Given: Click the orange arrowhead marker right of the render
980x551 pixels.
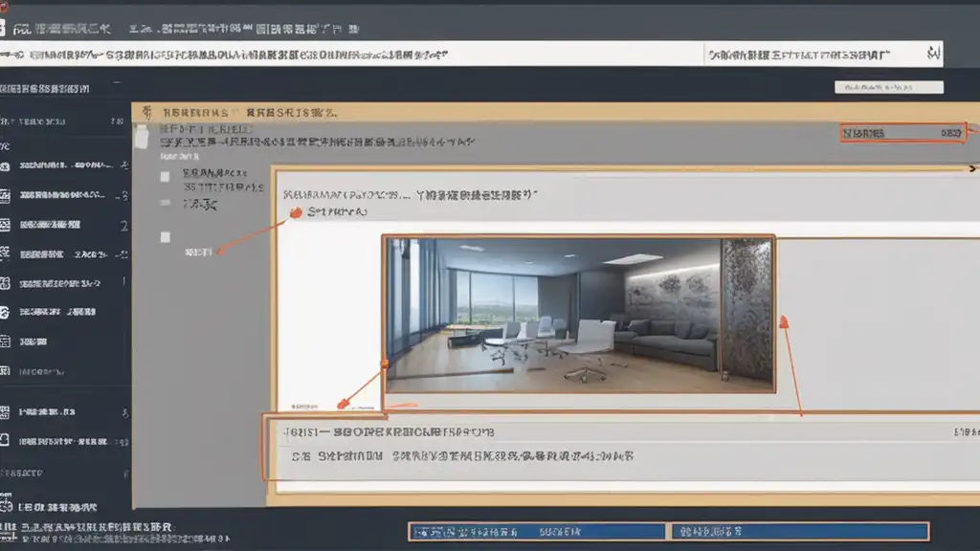Looking at the screenshot, I should coord(784,322).
